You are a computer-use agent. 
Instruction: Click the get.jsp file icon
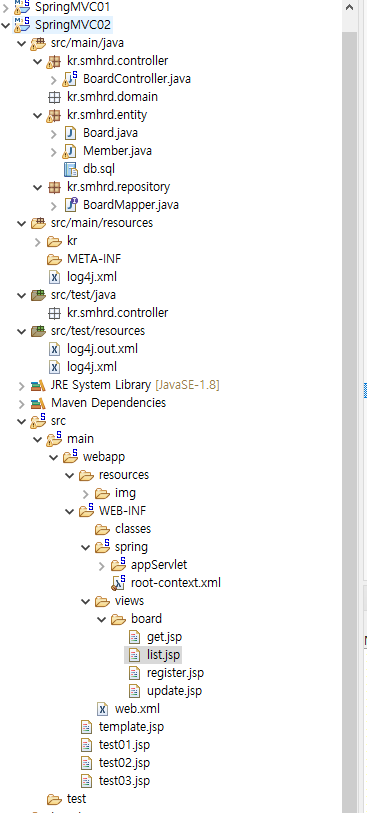[134, 636]
